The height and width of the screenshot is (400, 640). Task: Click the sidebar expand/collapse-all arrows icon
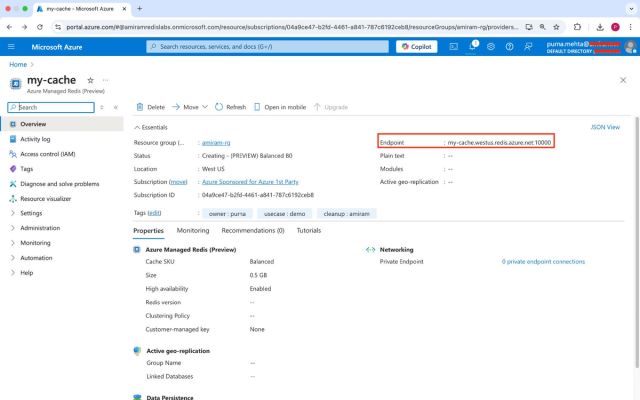pyautogui.click(x=102, y=107)
